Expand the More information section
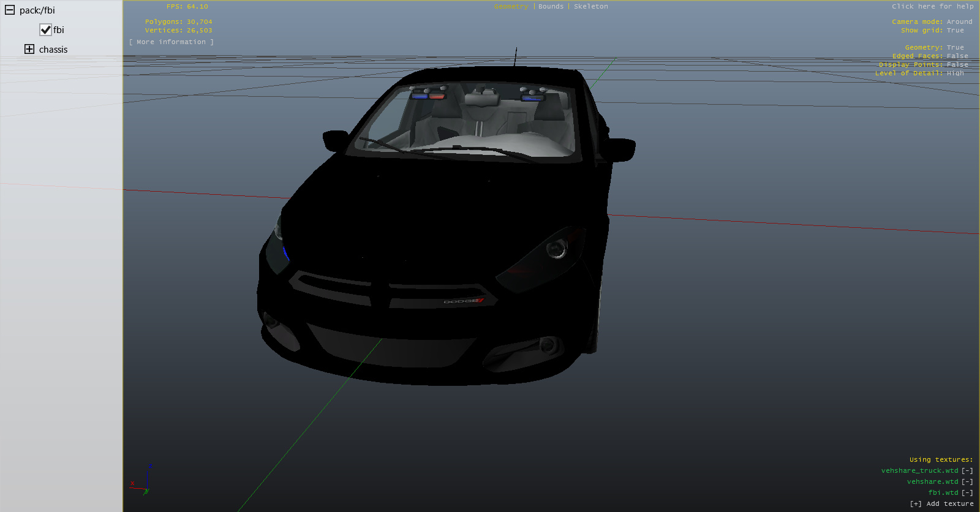Image resolution: width=980 pixels, height=512 pixels. pyautogui.click(x=171, y=42)
